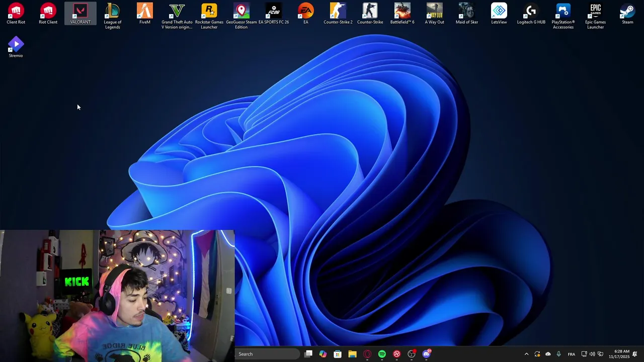Open the Stremio desktop shortcut

tap(16, 47)
